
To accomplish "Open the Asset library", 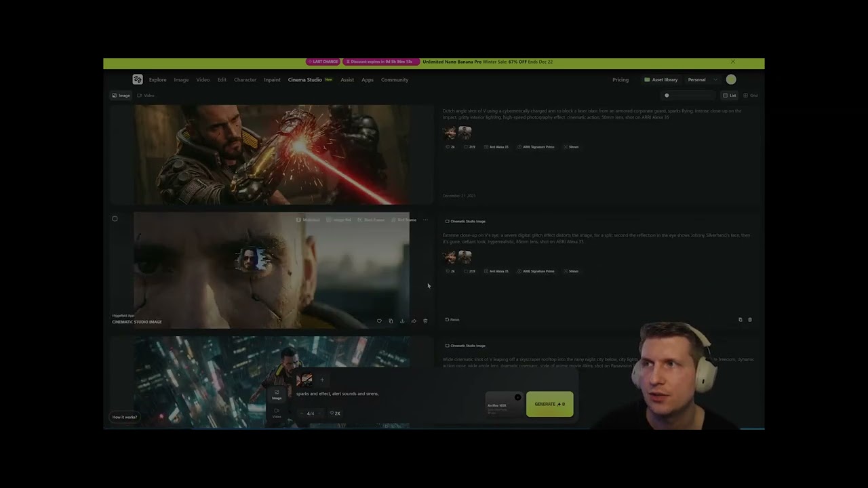I will tap(661, 80).
